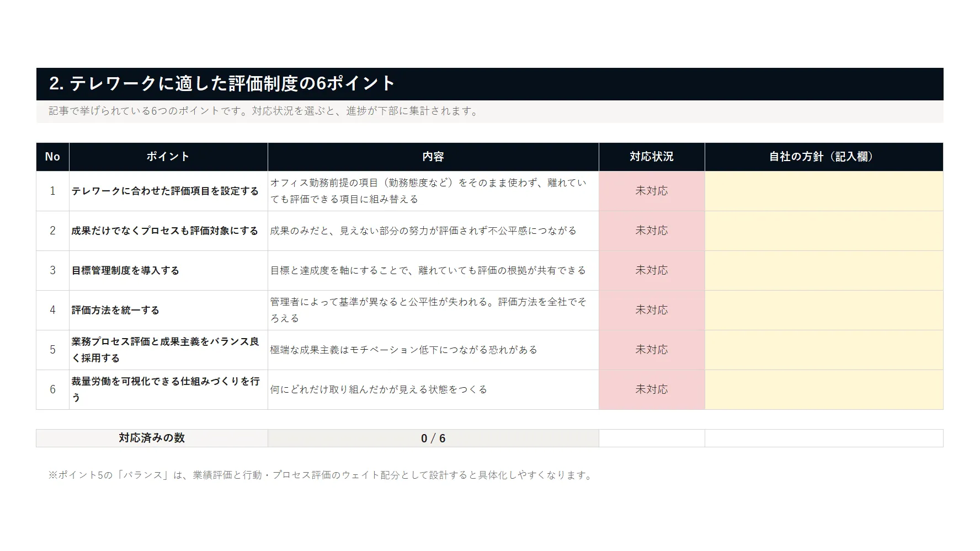Click the No column header

pyautogui.click(x=52, y=157)
